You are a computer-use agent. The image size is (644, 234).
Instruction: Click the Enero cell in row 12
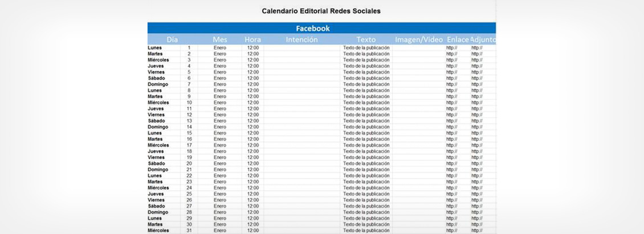(220, 115)
